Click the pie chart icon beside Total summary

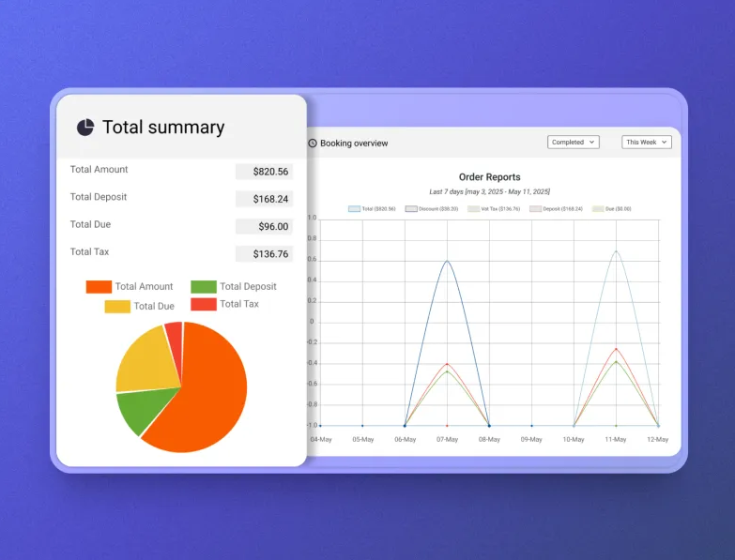pos(85,128)
